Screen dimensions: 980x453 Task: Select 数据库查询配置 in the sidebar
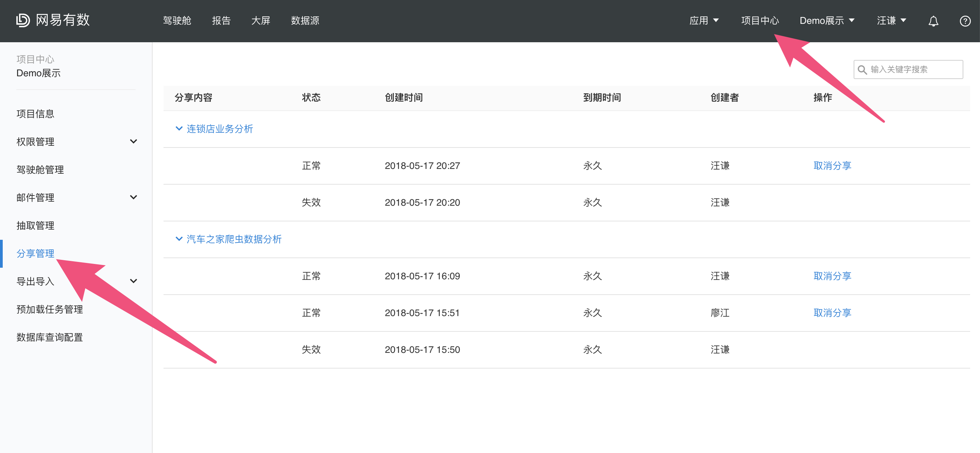click(49, 338)
